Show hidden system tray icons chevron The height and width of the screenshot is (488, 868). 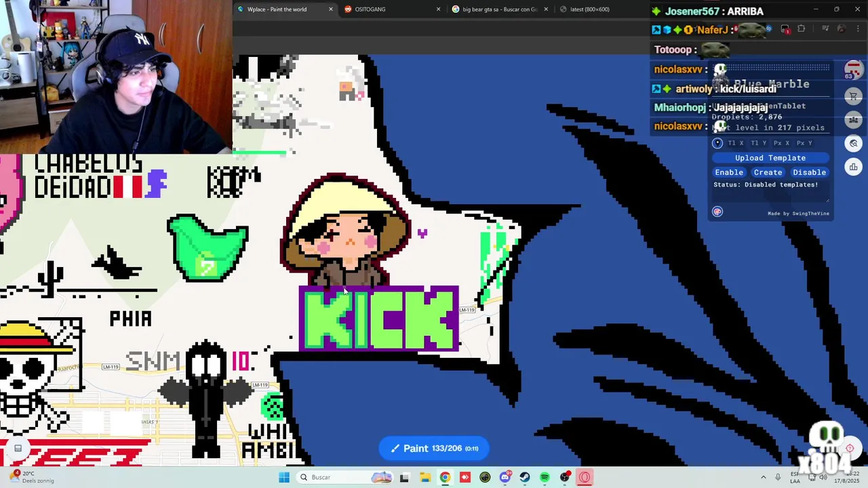click(763, 477)
